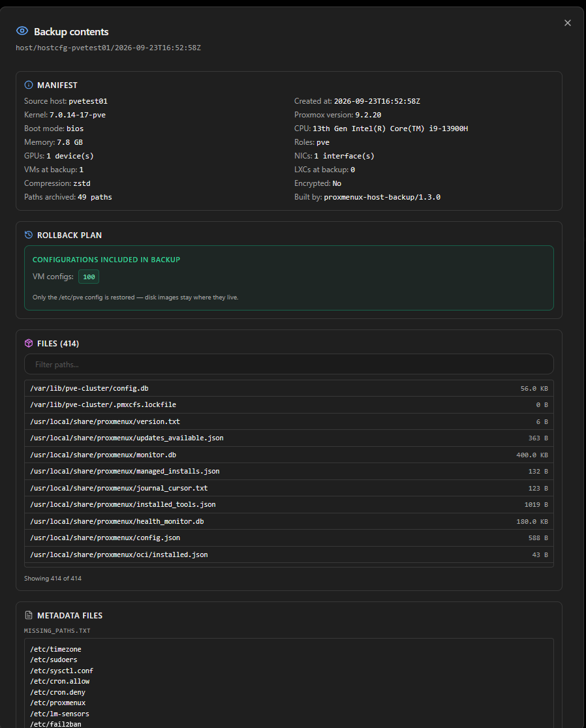
Task: Click the Configurations Included in Backup heading
Action: pyautogui.click(x=106, y=260)
